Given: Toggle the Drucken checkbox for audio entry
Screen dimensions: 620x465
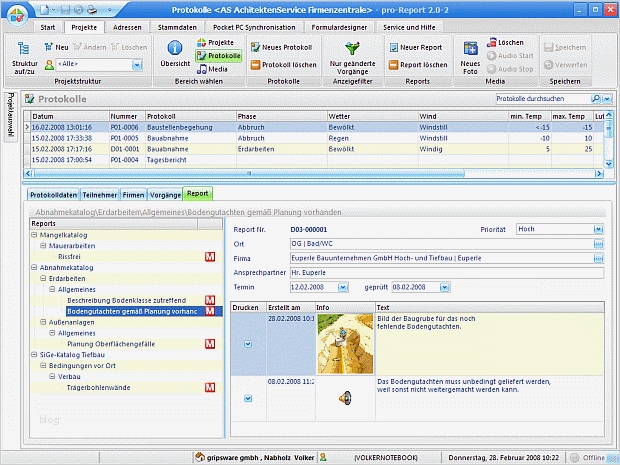Looking at the screenshot, I should (248, 398).
